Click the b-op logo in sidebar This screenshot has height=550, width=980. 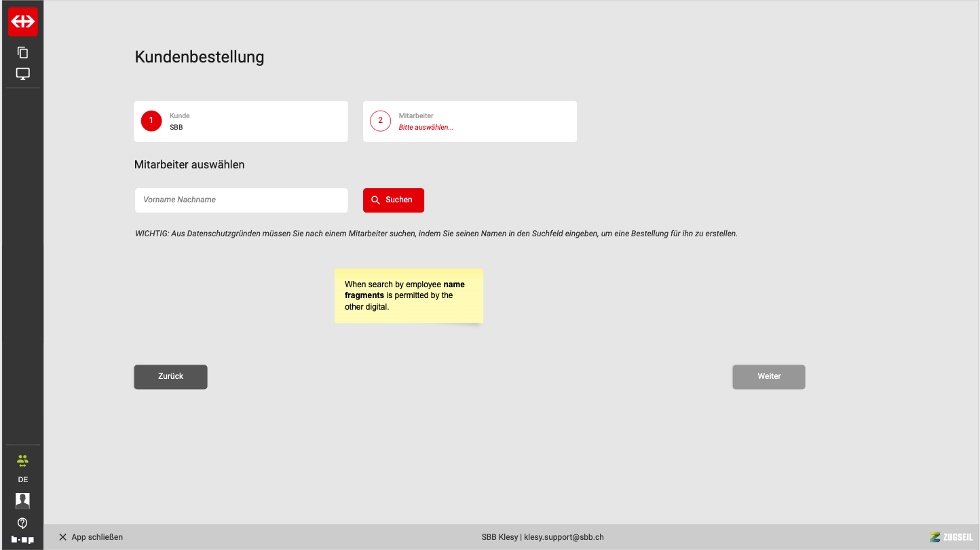pyautogui.click(x=22, y=540)
